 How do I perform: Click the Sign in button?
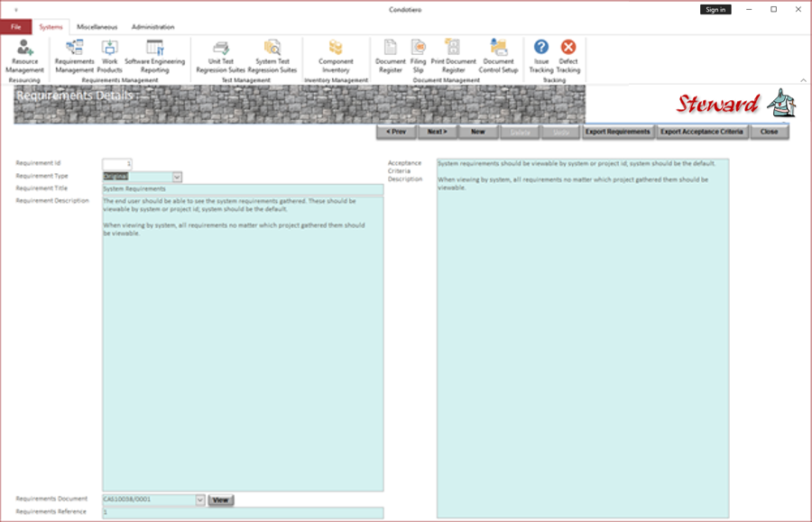coord(715,10)
